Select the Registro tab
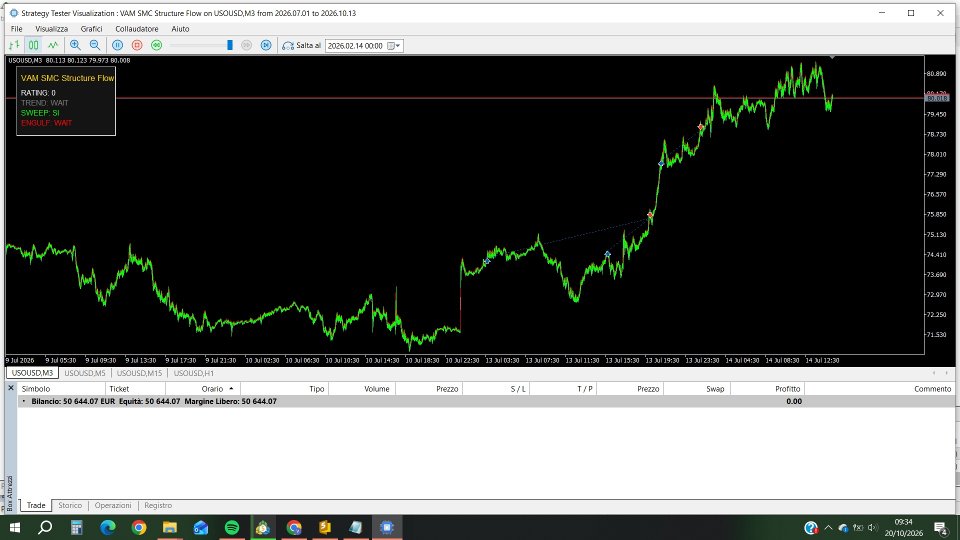The height and width of the screenshot is (540, 960). 158,505
